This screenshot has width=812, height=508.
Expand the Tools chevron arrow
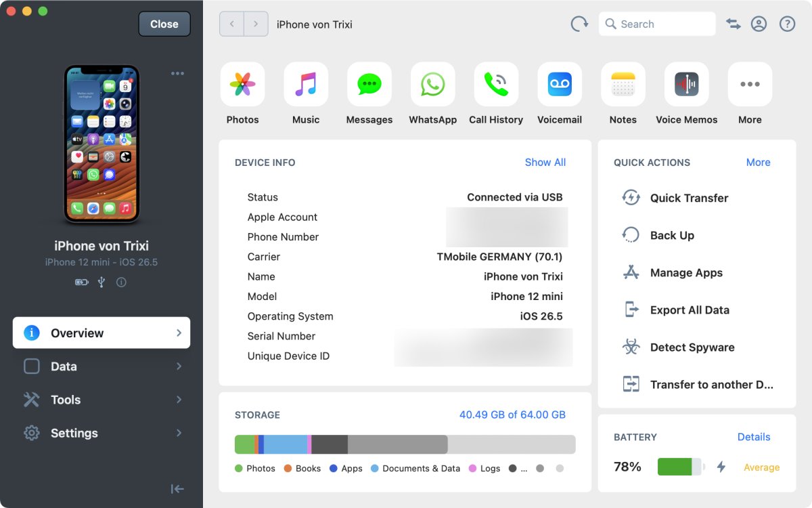tap(179, 400)
